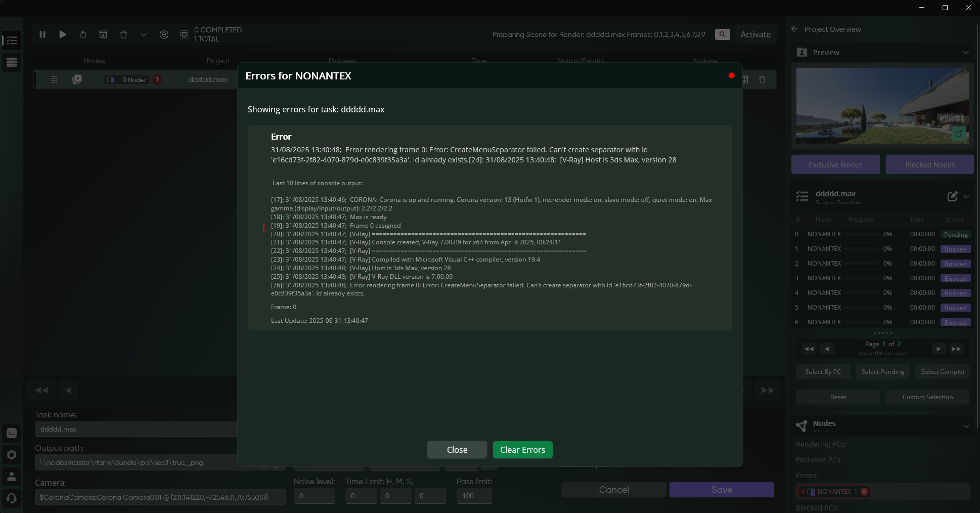Click the red exclamation mark in error entry
Image resolution: width=980 pixels, height=513 pixels.
(x=263, y=228)
